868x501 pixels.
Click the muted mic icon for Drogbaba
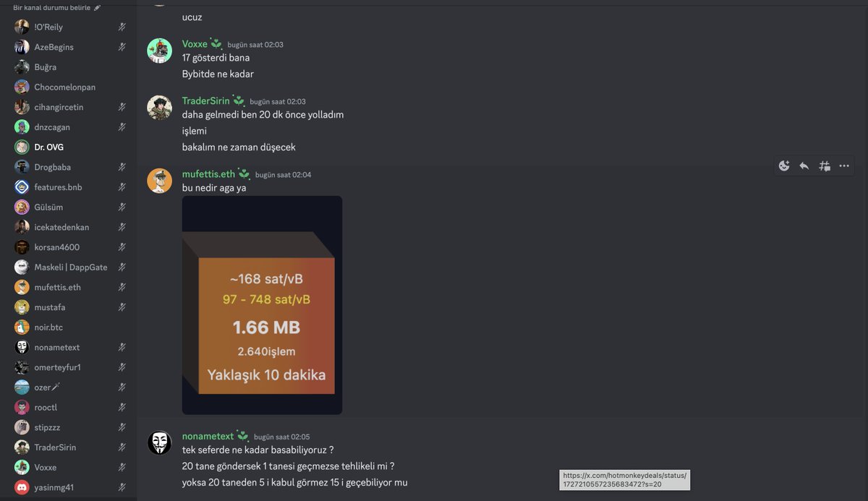pos(123,167)
